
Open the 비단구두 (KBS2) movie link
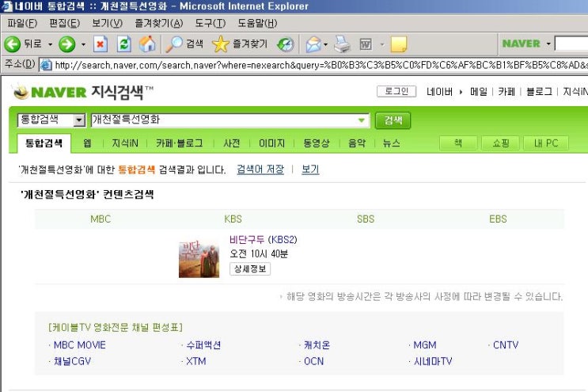pyautogui.click(x=264, y=240)
